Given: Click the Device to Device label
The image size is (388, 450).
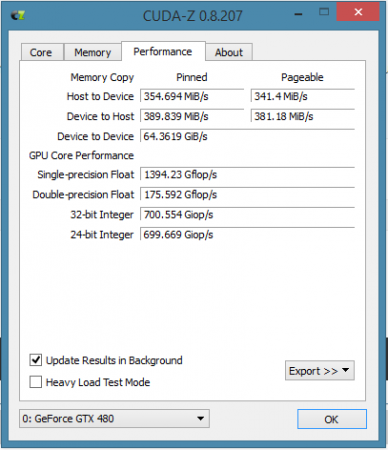Looking at the screenshot, I should tap(96, 136).
